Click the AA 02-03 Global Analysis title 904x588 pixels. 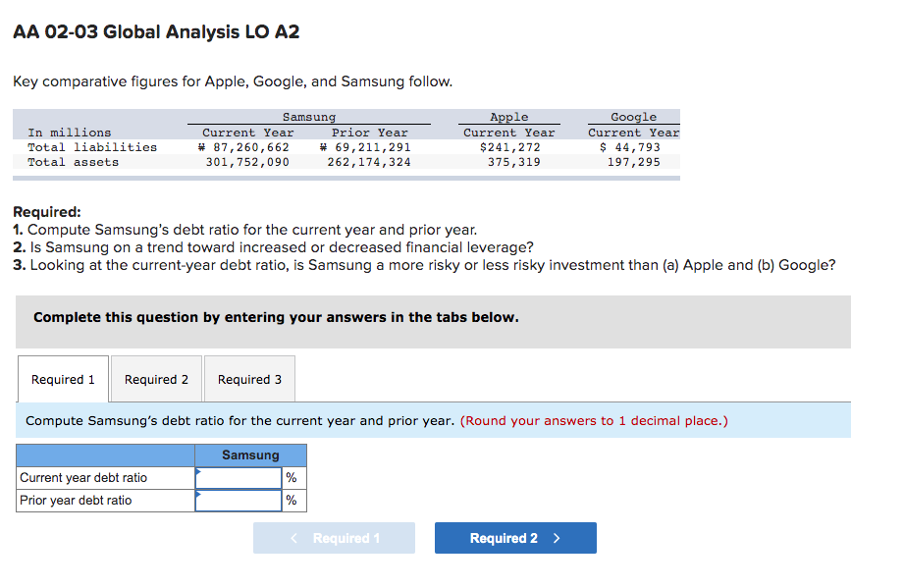pos(157,31)
